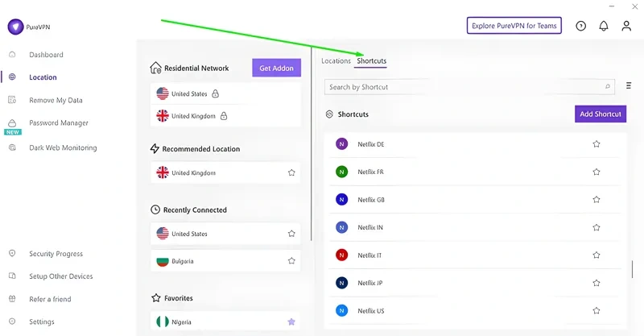Click the lock icon beside Residential United Kingdom

pyautogui.click(x=224, y=116)
